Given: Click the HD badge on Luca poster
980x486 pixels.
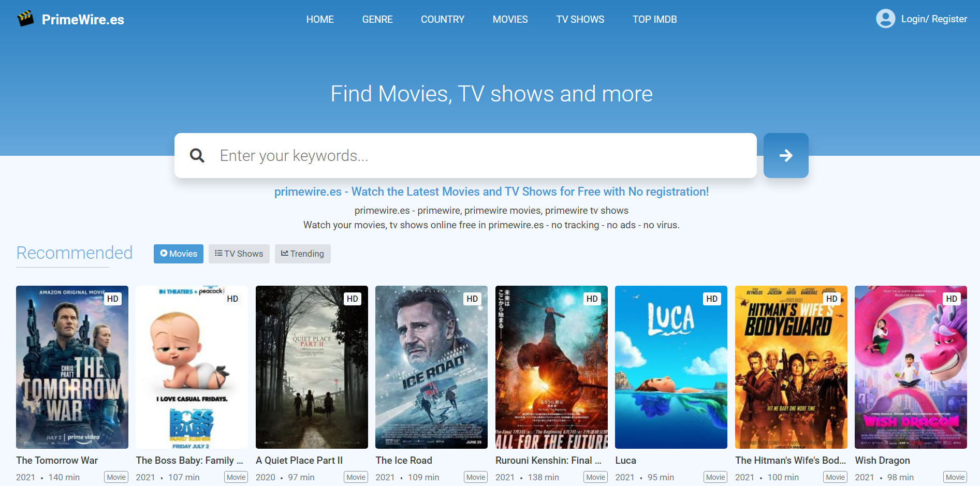Looking at the screenshot, I should click(x=712, y=299).
